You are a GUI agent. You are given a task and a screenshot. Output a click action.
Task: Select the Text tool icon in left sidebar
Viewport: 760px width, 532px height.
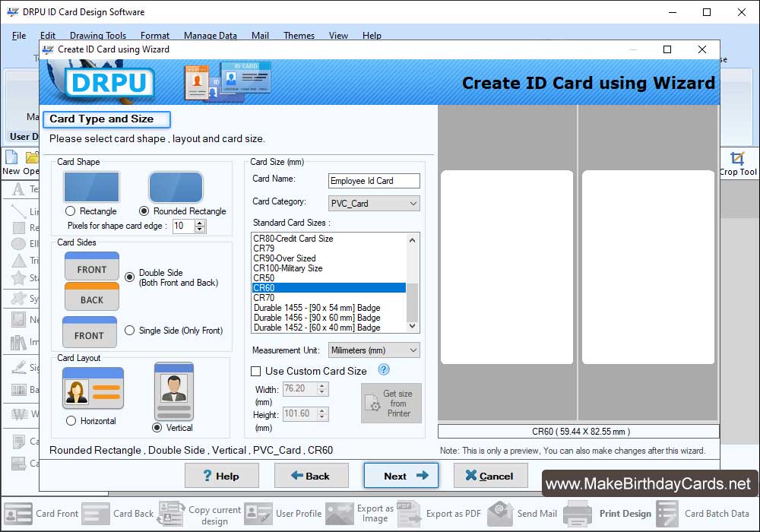(18, 189)
